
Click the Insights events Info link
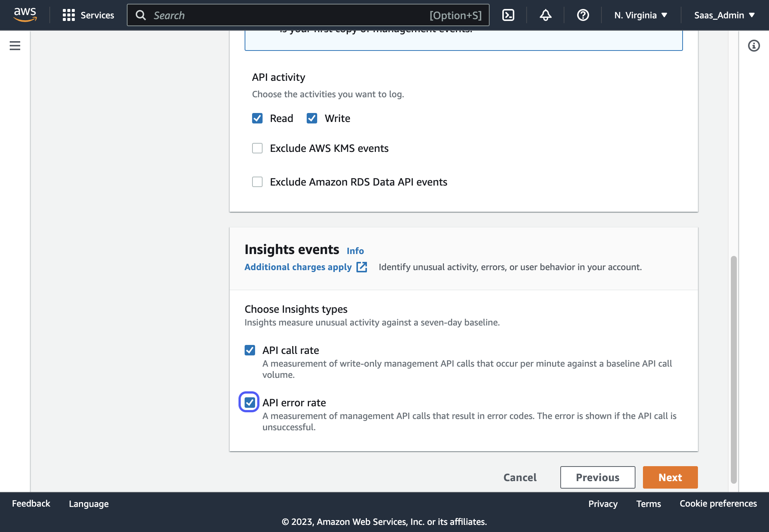point(355,249)
